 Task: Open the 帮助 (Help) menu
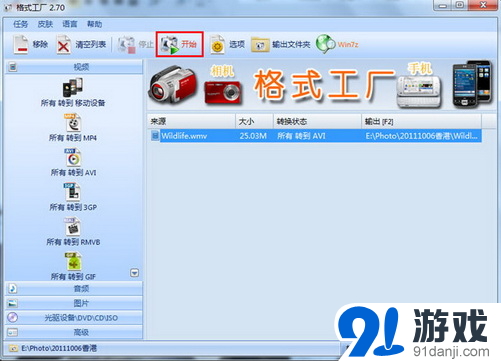pyautogui.click(x=94, y=24)
